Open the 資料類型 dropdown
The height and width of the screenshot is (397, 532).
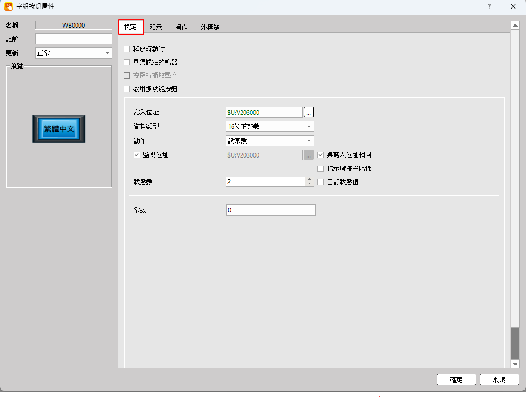pyautogui.click(x=269, y=127)
